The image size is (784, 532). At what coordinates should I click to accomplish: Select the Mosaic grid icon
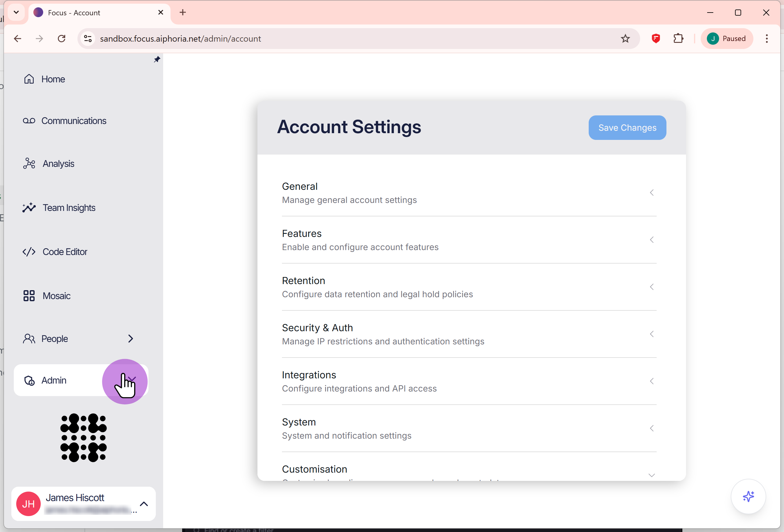pos(29,295)
